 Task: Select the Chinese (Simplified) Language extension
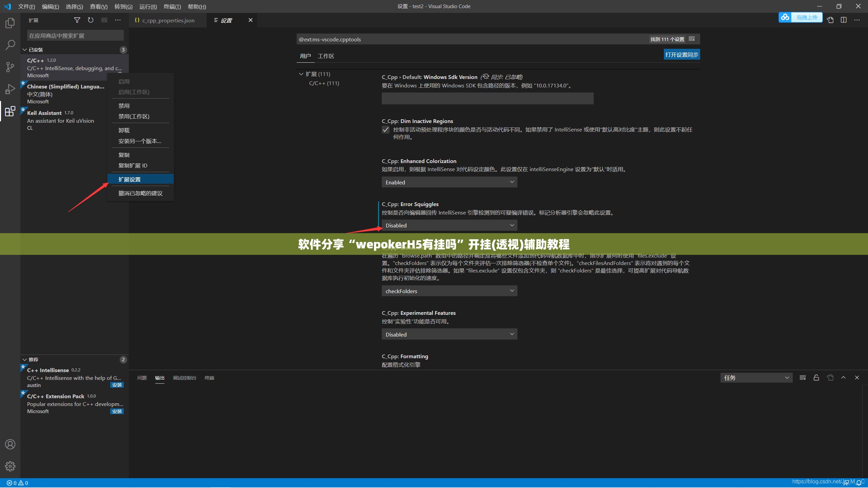[x=64, y=94]
